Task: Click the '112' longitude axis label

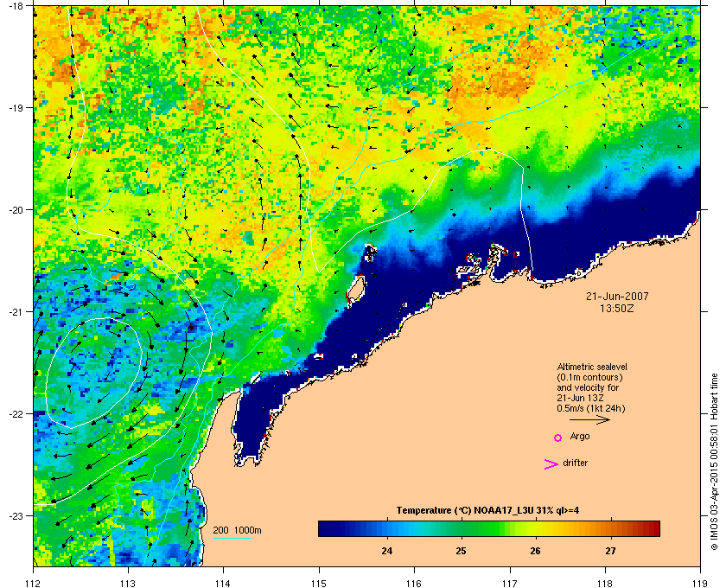Action: [x=34, y=584]
